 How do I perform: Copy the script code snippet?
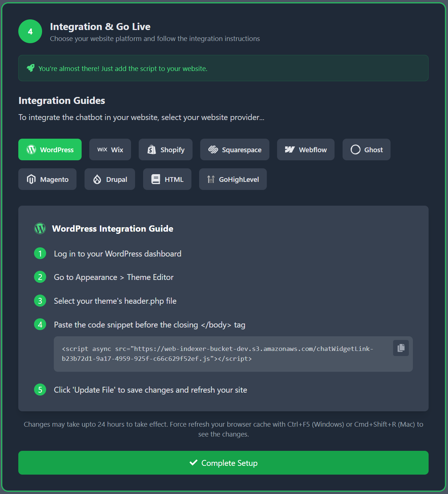(x=401, y=348)
